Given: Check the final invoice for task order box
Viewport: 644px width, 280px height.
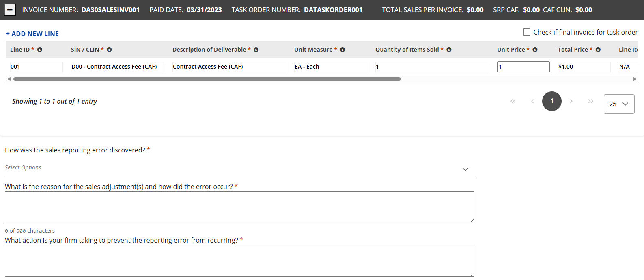Looking at the screenshot, I should click(527, 32).
